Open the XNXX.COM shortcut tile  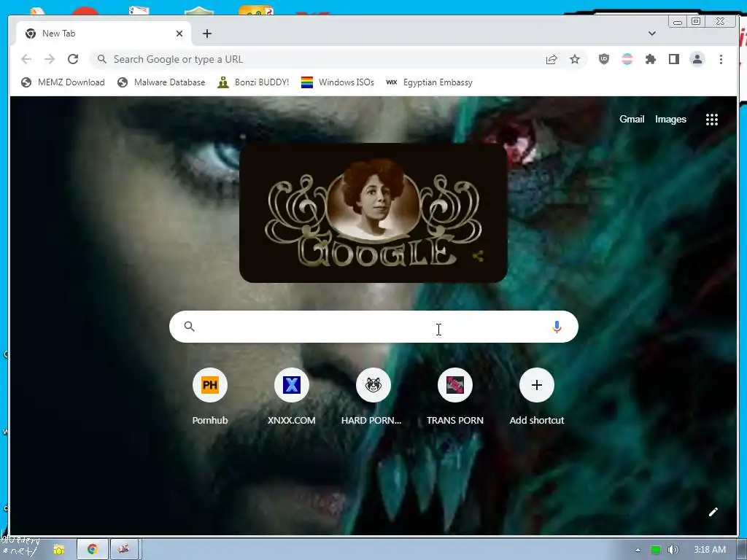[x=292, y=385]
